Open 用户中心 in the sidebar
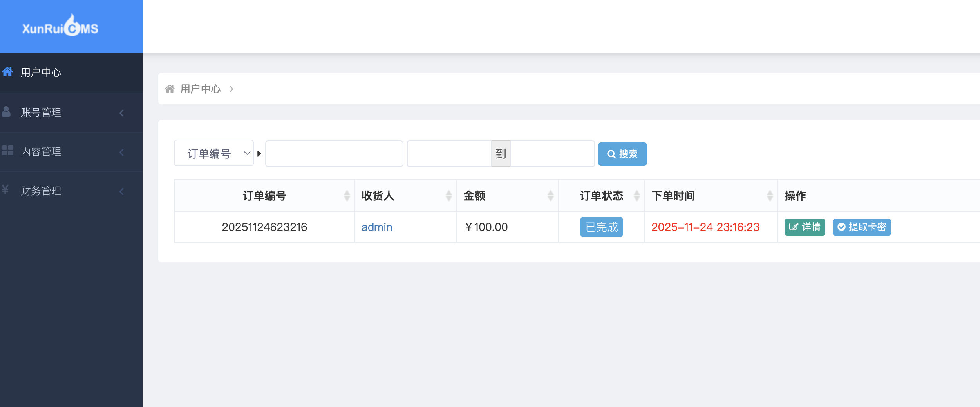The image size is (980, 407). click(x=41, y=73)
